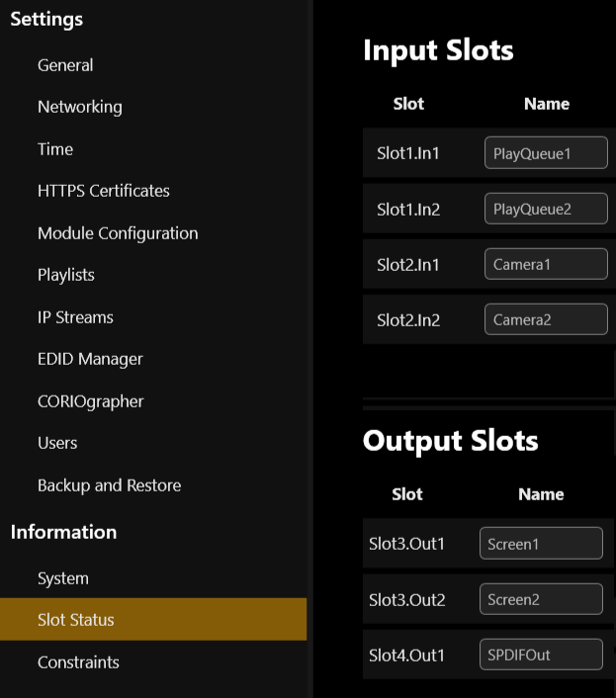Go to Networking settings

coord(80,107)
